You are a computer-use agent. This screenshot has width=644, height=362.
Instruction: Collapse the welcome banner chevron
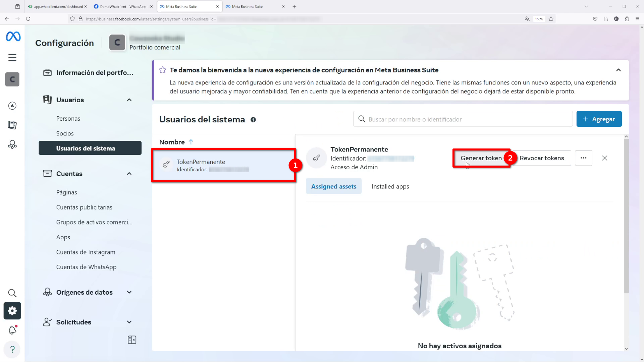[619, 70]
